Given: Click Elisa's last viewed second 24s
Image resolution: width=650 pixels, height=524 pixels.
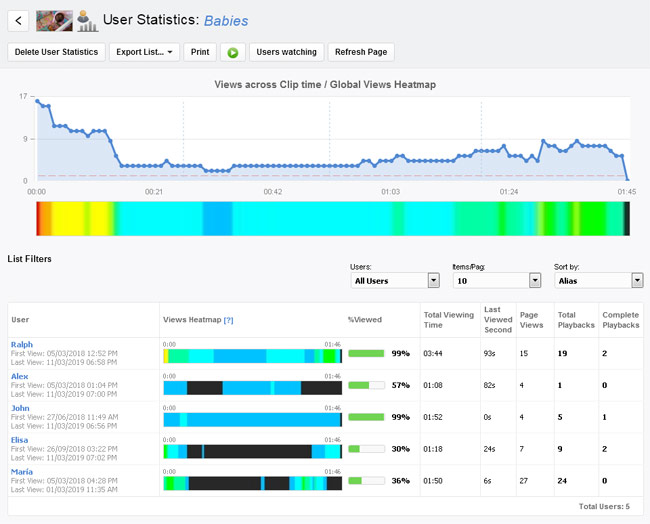Looking at the screenshot, I should click(x=489, y=449).
